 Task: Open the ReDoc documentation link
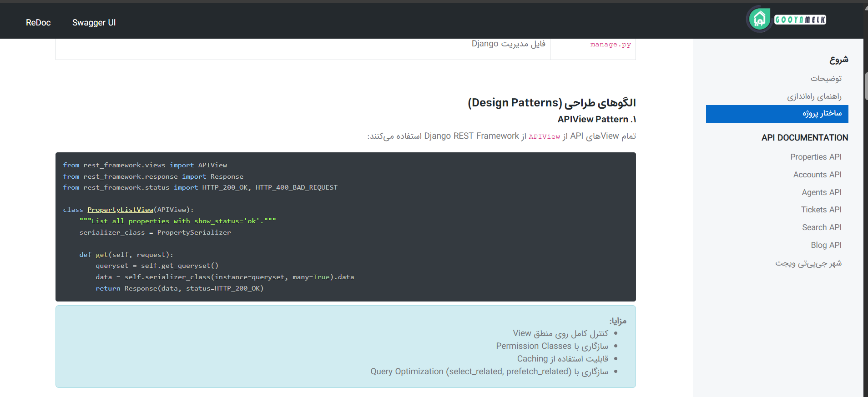coord(38,23)
